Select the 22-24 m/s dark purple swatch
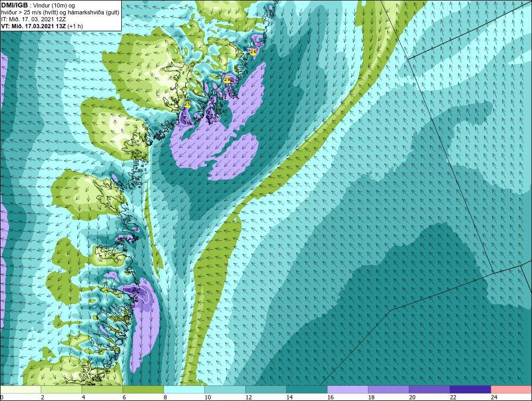This screenshot has height=401, width=532. tap(471, 389)
